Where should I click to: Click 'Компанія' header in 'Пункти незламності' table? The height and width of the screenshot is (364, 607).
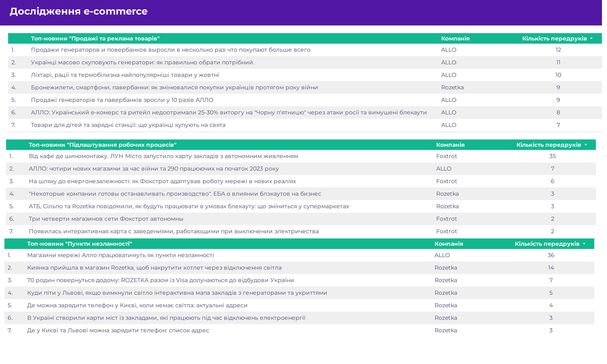(448, 244)
